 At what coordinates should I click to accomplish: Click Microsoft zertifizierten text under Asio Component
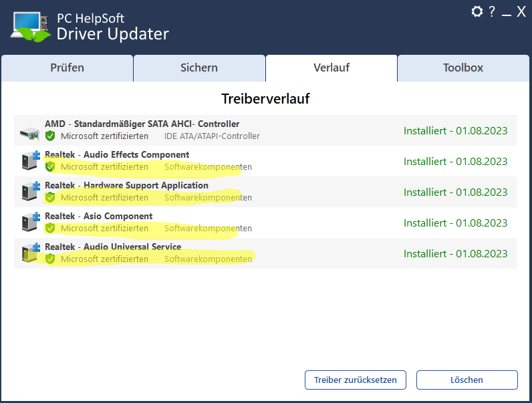click(104, 229)
